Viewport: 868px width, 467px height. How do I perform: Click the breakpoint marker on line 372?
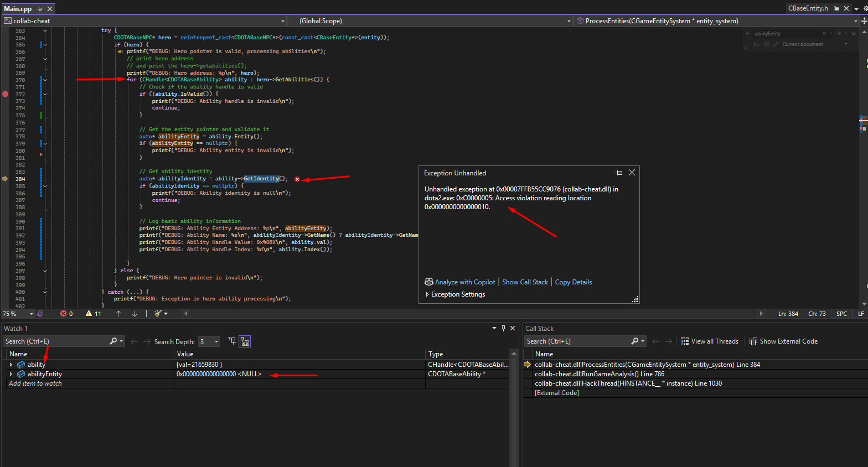[5, 94]
